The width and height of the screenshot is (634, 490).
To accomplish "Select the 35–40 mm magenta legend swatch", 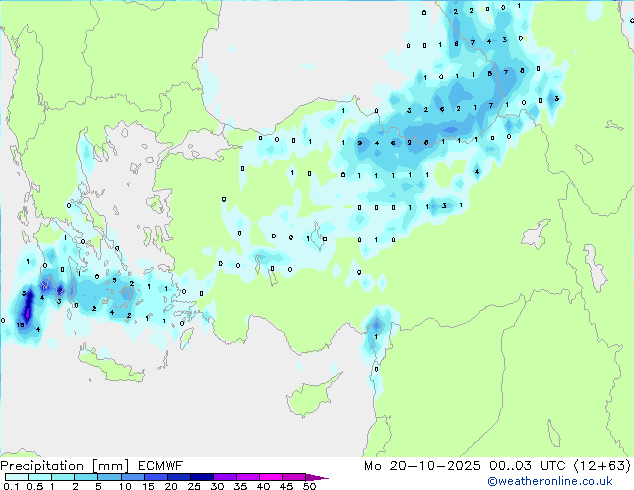I will [247, 477].
